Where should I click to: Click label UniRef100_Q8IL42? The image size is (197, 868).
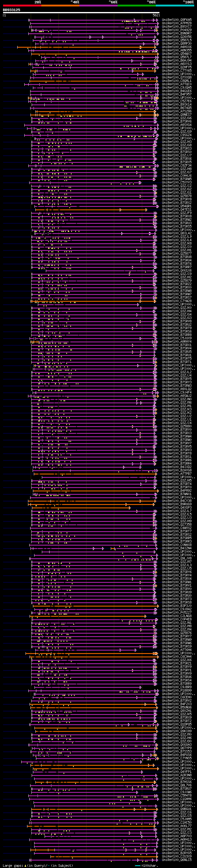click(x=177, y=233)
